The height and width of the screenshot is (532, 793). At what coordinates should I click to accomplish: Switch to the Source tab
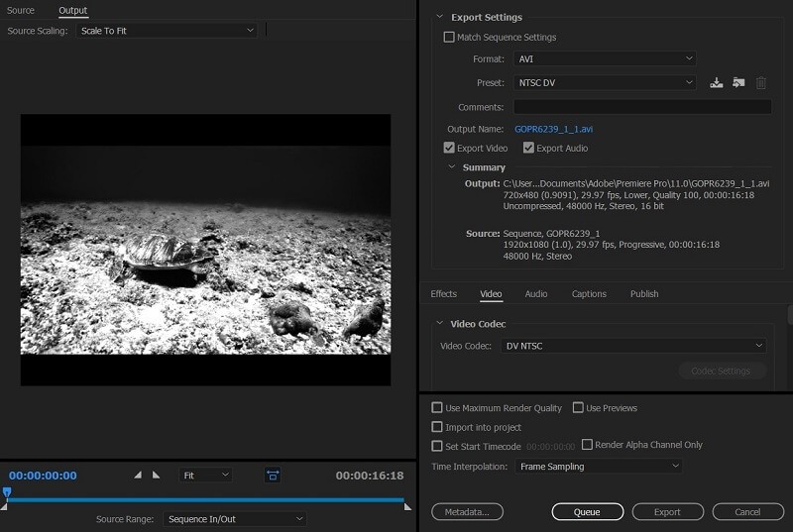21,10
